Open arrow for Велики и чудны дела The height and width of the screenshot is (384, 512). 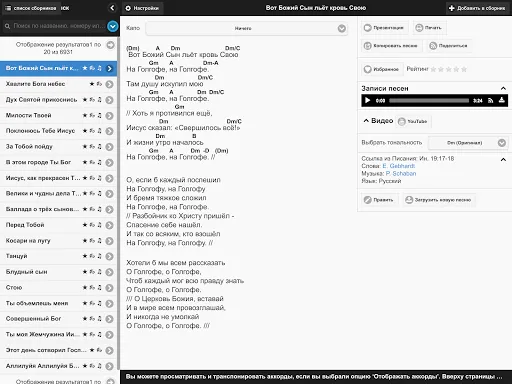109,194
